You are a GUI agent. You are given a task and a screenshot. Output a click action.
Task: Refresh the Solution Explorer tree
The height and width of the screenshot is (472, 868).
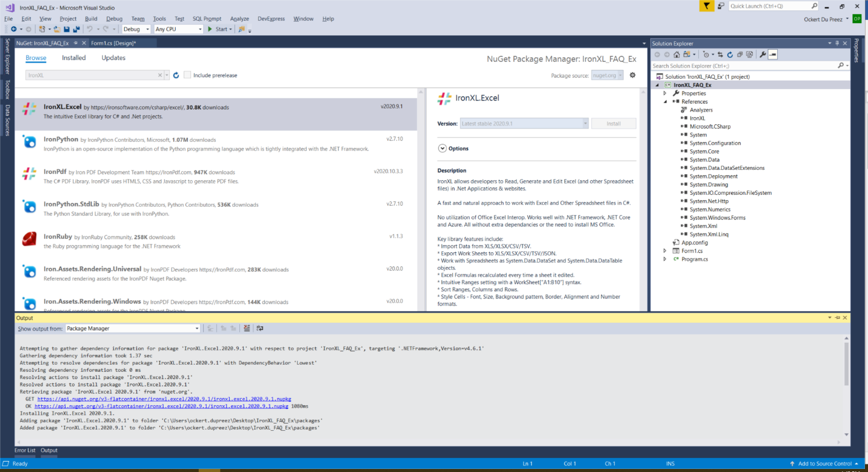click(730, 55)
